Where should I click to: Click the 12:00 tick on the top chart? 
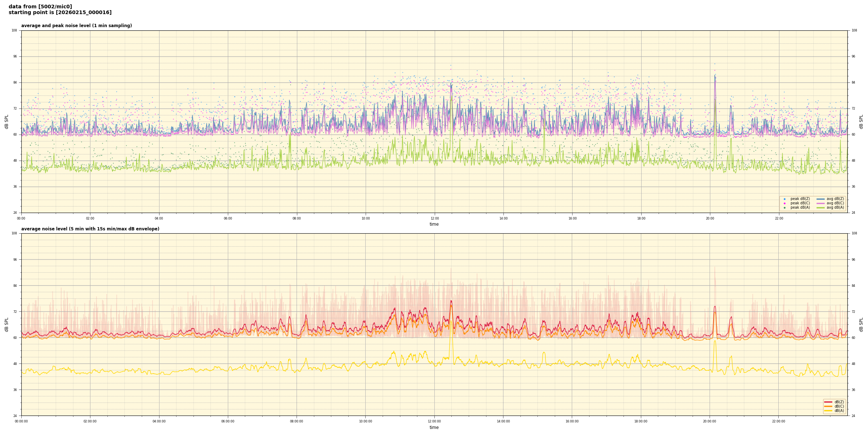pyautogui.click(x=434, y=218)
